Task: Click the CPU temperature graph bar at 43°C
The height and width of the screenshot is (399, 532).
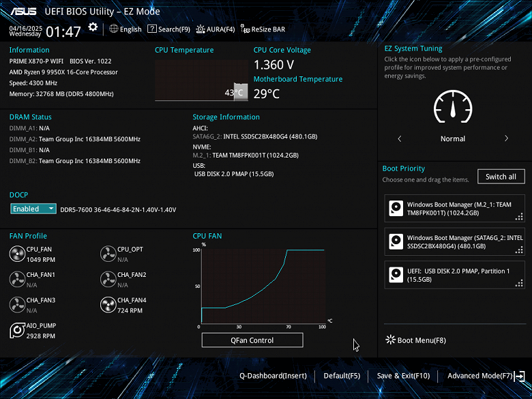Action: tap(241, 91)
